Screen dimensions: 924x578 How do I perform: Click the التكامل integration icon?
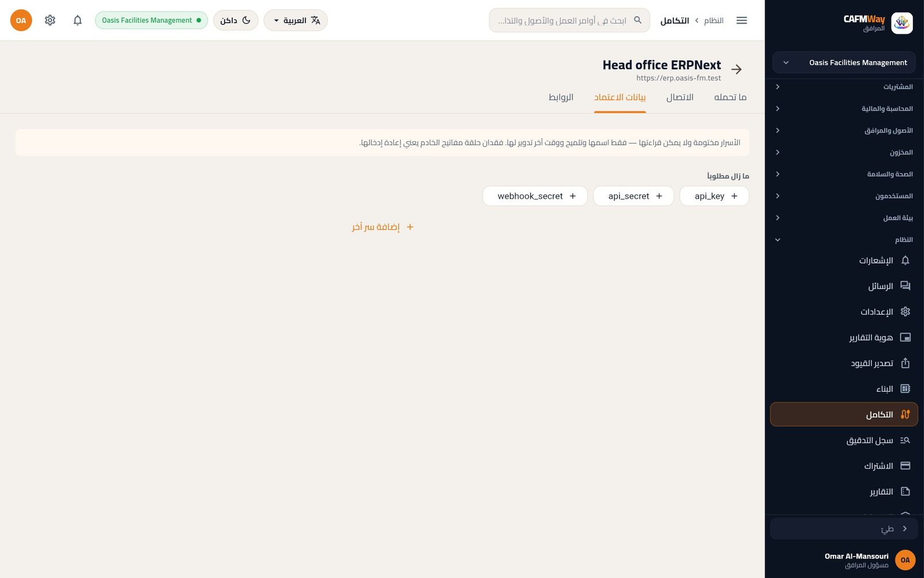tap(905, 414)
